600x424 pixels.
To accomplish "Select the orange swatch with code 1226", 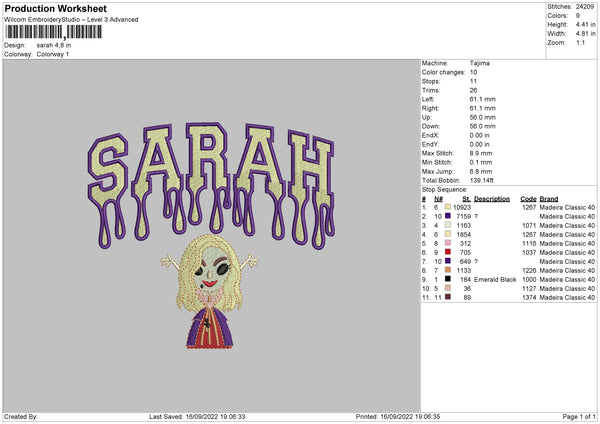I will (449, 270).
